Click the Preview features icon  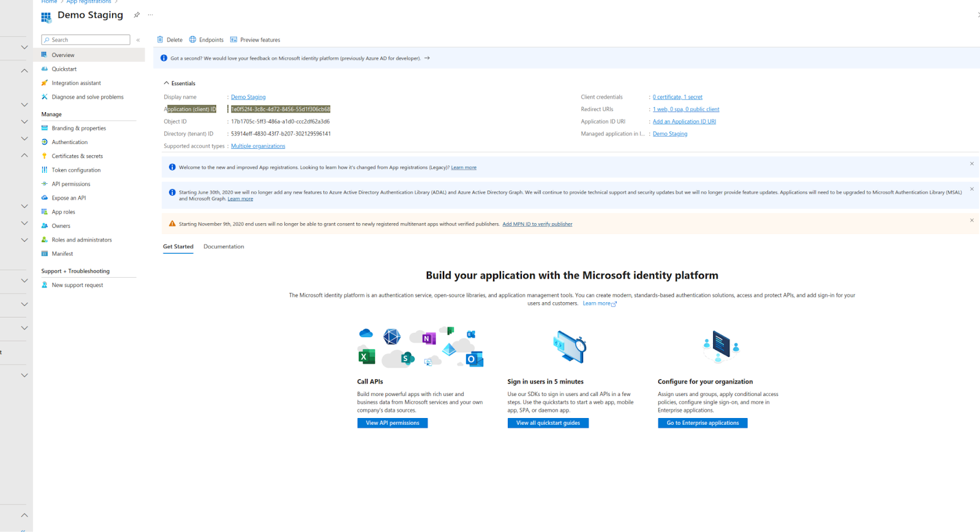pyautogui.click(x=233, y=40)
